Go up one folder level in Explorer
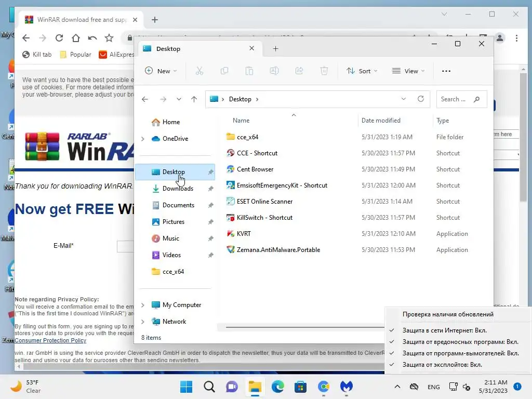Viewport: 532px width, 399px height. pyautogui.click(x=194, y=99)
